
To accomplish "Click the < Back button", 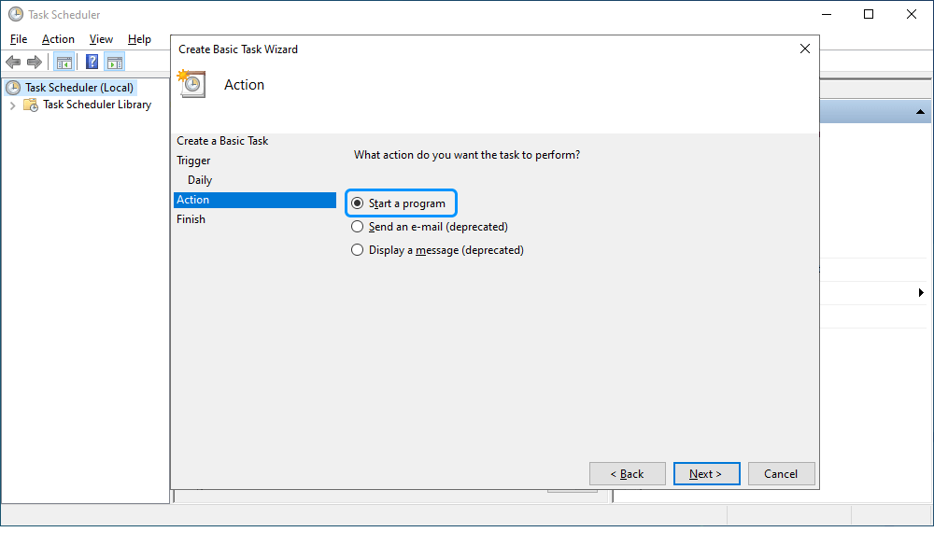I will click(628, 474).
